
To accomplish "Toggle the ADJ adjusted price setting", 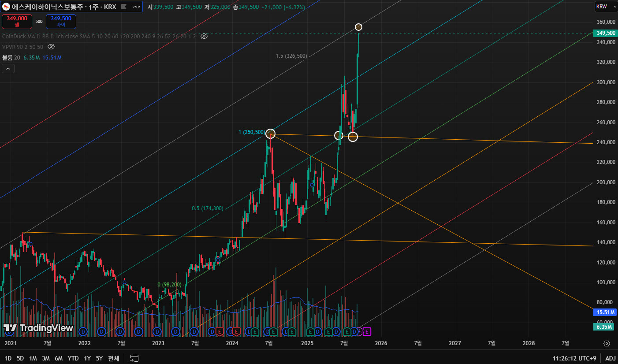I will pos(611,358).
